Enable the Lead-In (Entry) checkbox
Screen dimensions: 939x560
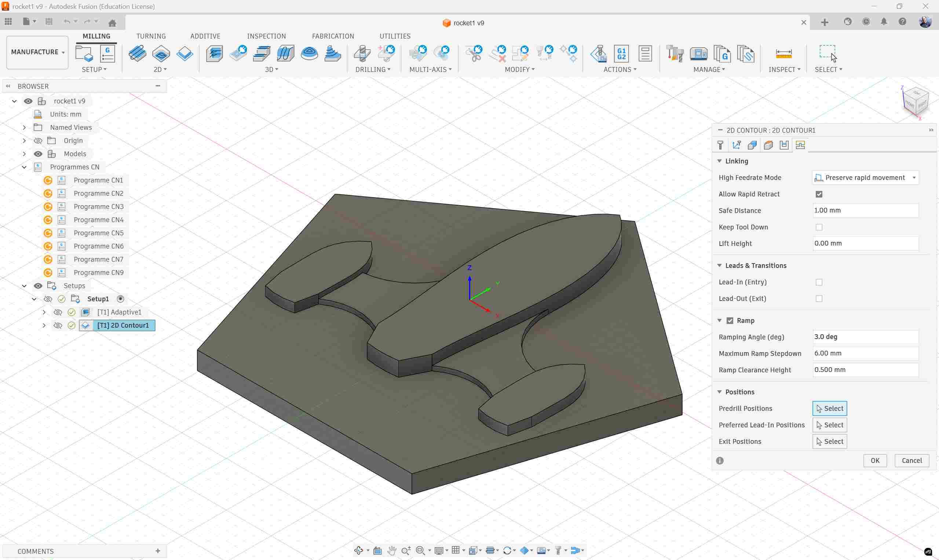(819, 282)
